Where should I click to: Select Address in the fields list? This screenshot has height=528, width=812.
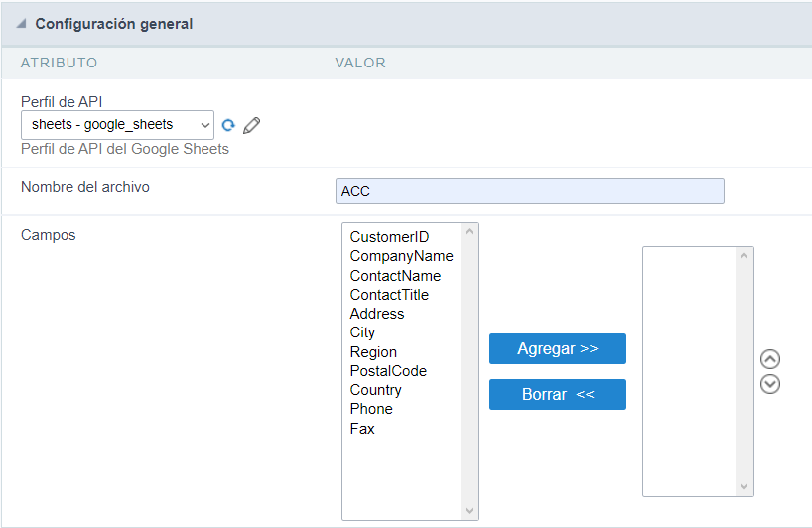[377, 314]
